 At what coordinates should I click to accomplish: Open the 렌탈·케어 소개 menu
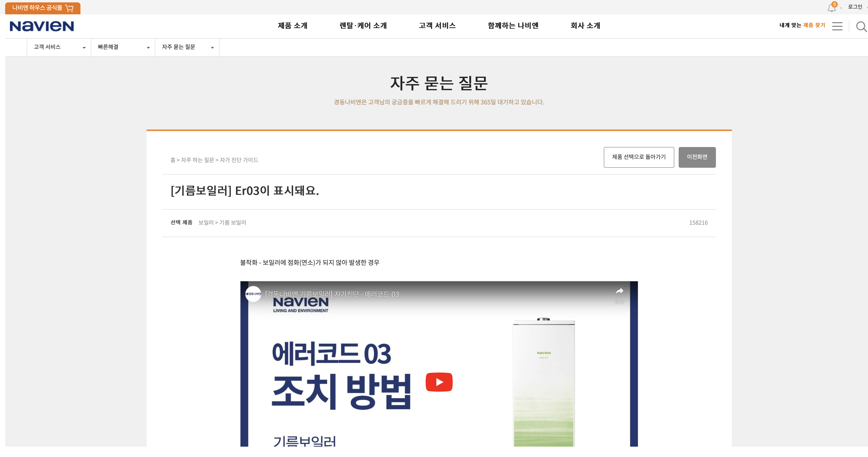tap(363, 26)
